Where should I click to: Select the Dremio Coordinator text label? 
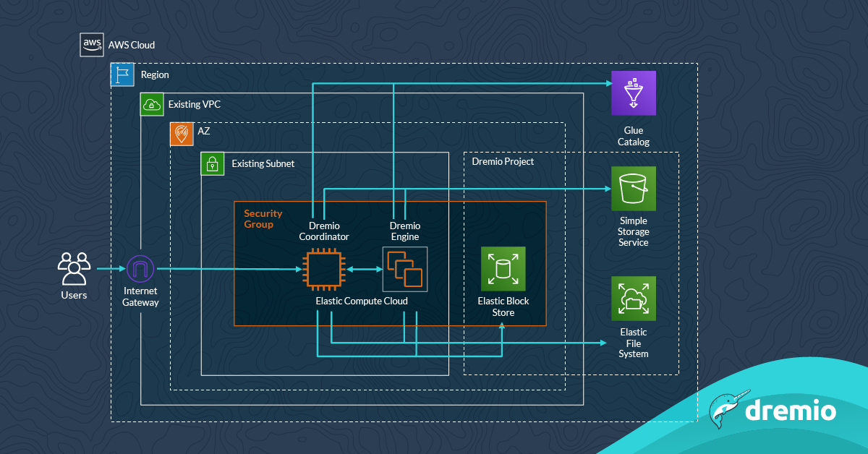pyautogui.click(x=324, y=231)
